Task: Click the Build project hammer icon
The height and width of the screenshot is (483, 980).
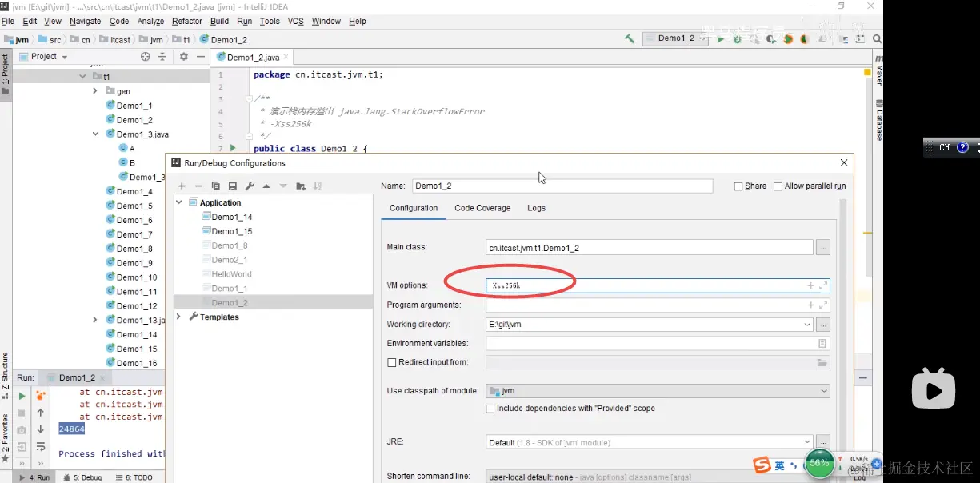Action: 630,38
